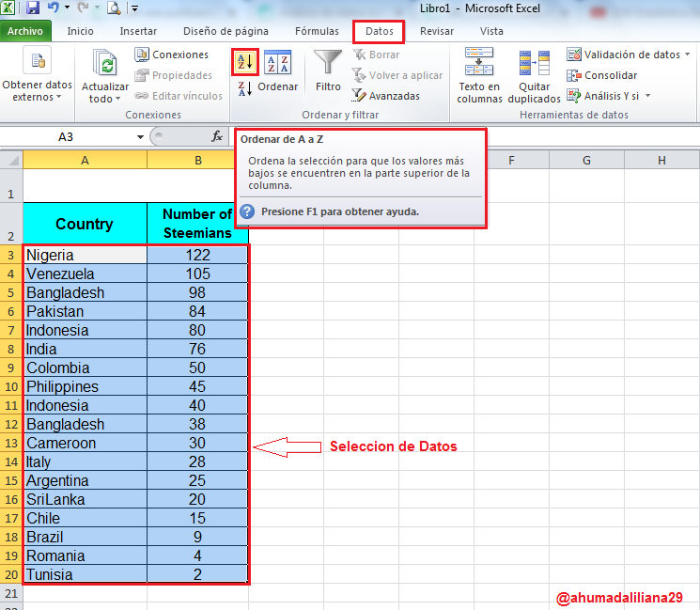Expand Análisis Y si dropdown arrow
This screenshot has height=610, width=700.
click(647, 96)
